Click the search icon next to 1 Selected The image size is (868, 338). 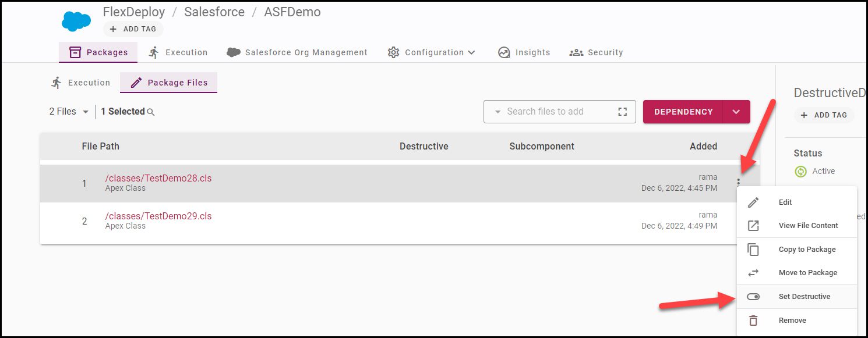click(x=151, y=112)
